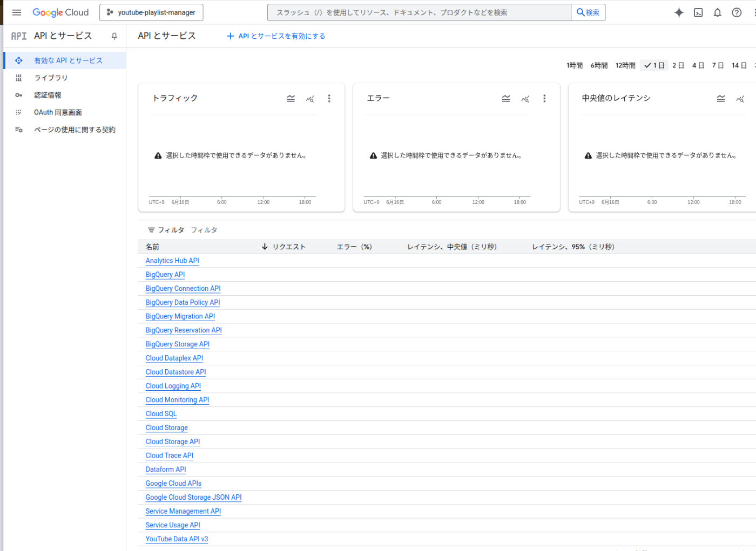Open ページの使用に関する契約 in sidebar
Screen dimensions: 756x551
point(65,130)
